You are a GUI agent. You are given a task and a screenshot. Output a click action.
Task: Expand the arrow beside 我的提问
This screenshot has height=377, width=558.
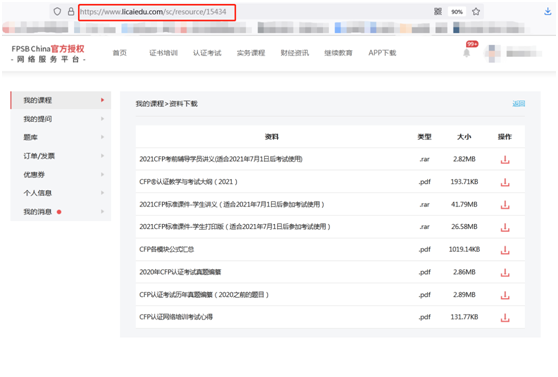102,119
